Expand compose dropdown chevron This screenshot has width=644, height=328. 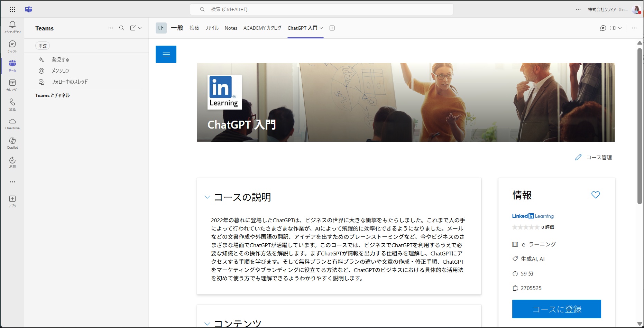pyautogui.click(x=140, y=28)
